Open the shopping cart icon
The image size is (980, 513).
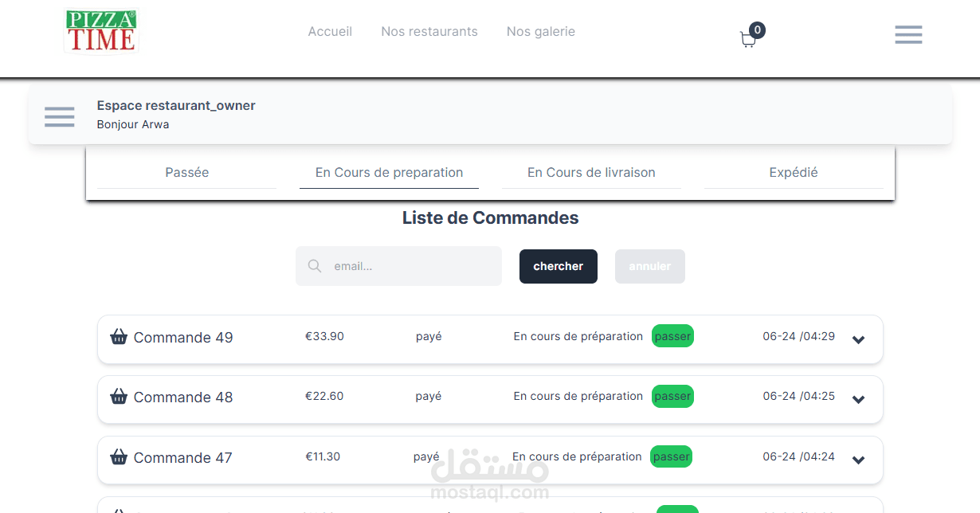coord(747,40)
